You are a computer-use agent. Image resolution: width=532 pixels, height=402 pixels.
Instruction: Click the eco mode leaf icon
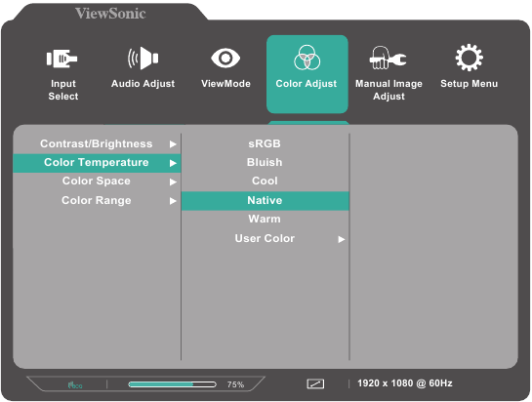[x=75, y=385]
